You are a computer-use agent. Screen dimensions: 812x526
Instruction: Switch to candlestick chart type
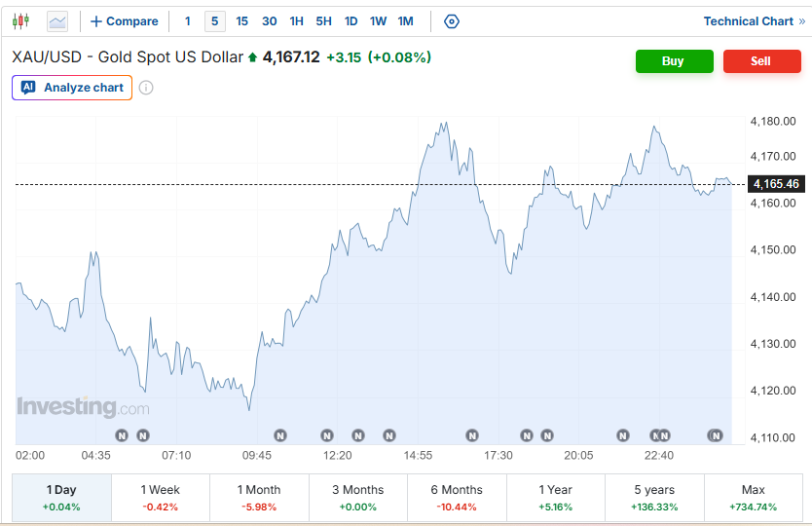(20, 21)
